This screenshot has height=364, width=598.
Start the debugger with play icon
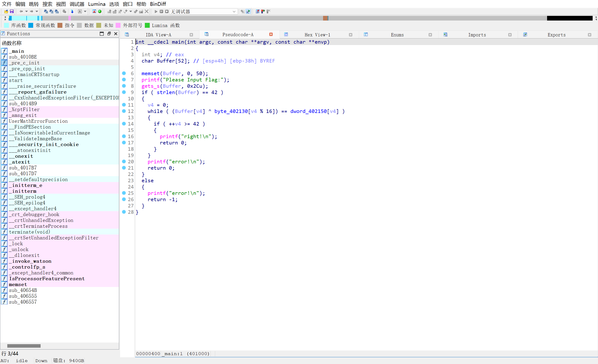tap(156, 11)
